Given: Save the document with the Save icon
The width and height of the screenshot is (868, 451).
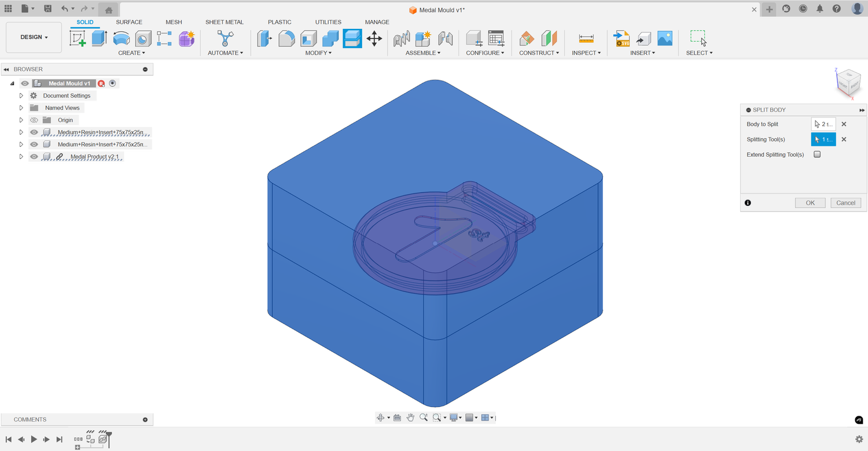Looking at the screenshot, I should pos(47,9).
